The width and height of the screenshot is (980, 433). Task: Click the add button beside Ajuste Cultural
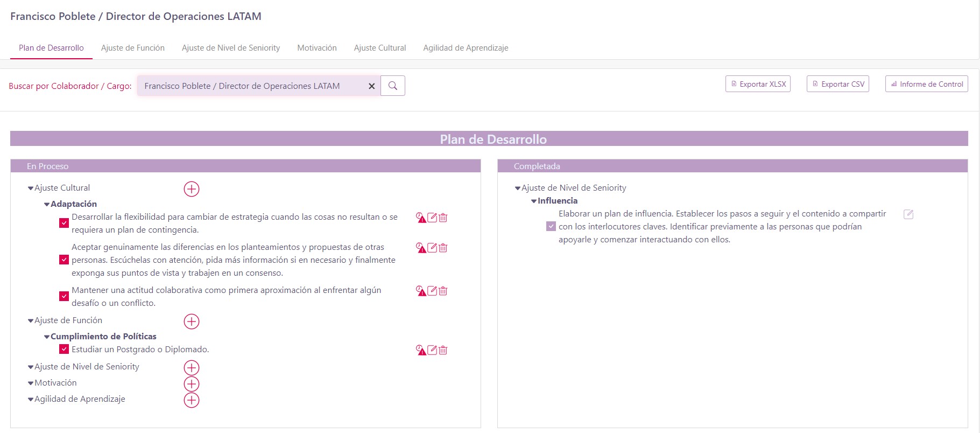click(192, 189)
